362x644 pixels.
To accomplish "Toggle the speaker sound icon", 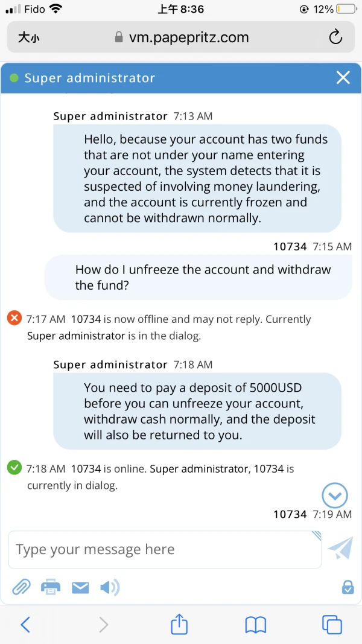I will tap(109, 587).
